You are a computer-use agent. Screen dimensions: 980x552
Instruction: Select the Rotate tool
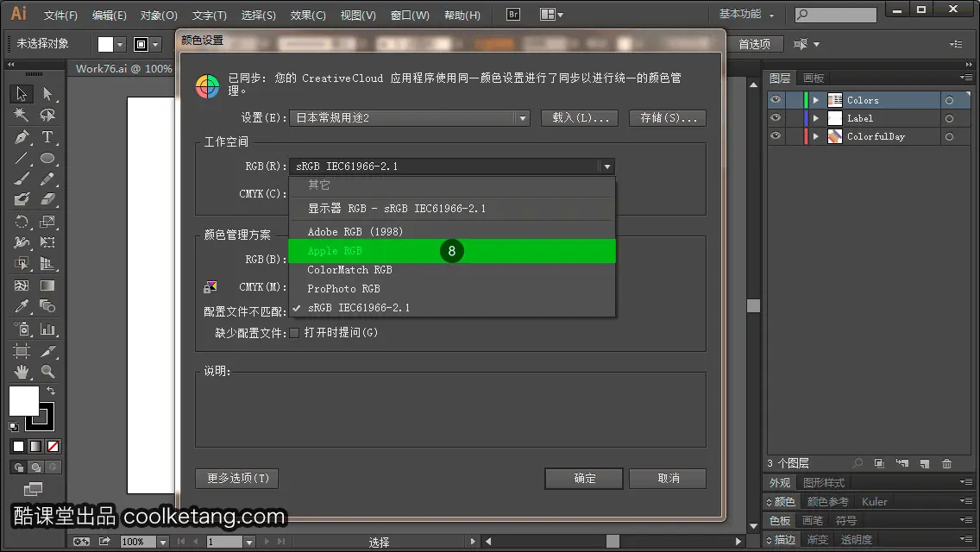point(22,222)
